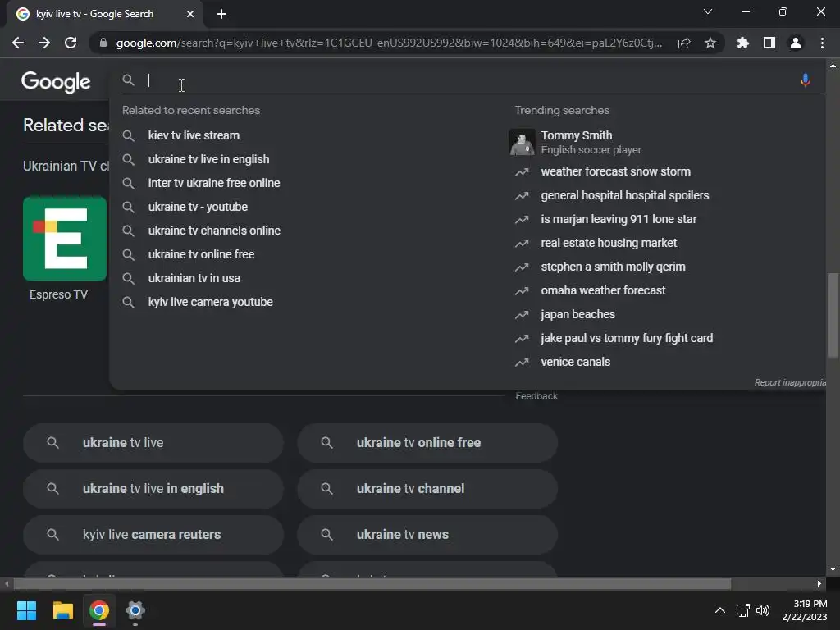Open Settings gear in taskbar

click(135, 610)
